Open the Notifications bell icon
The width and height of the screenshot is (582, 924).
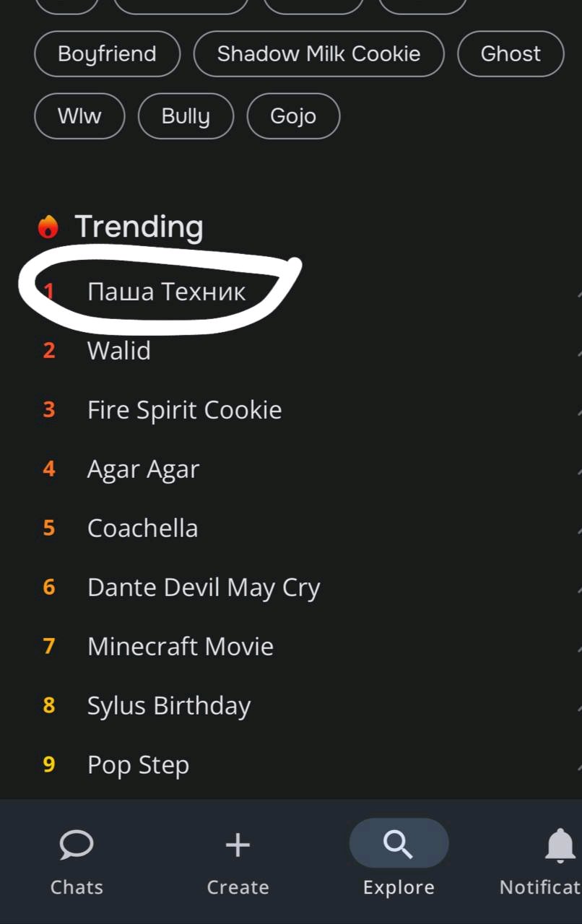(x=560, y=845)
